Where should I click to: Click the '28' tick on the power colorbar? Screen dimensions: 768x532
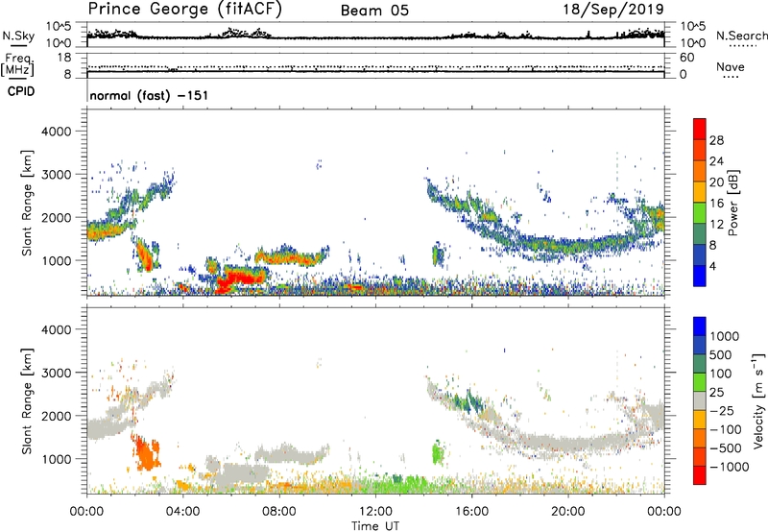point(716,140)
